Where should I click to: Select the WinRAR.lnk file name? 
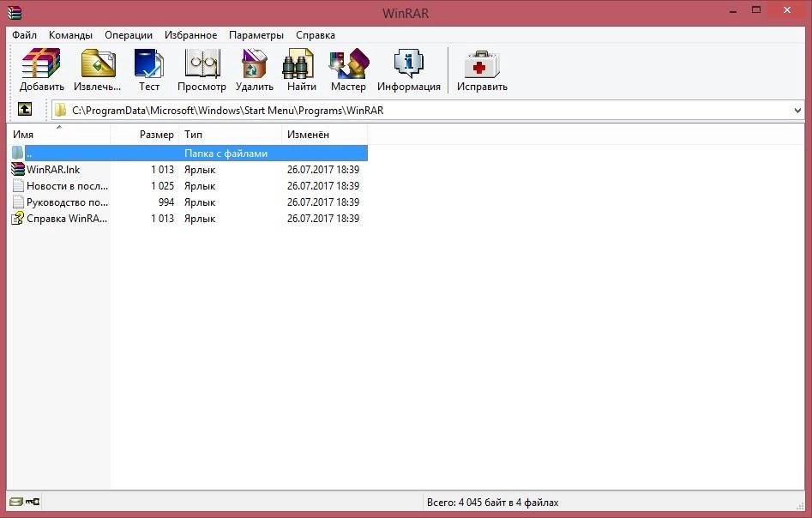[x=53, y=170]
